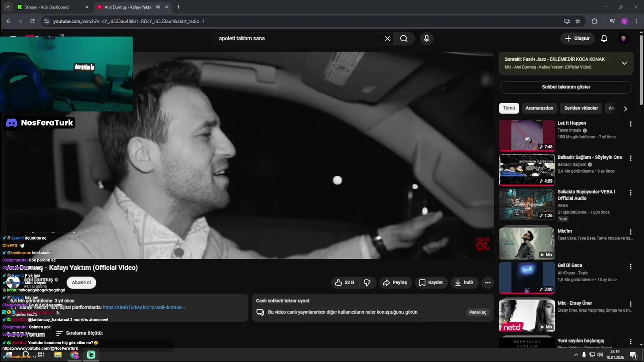The width and height of the screenshot is (644, 362).
Task: Click the address bar URL
Action: tap(129, 21)
